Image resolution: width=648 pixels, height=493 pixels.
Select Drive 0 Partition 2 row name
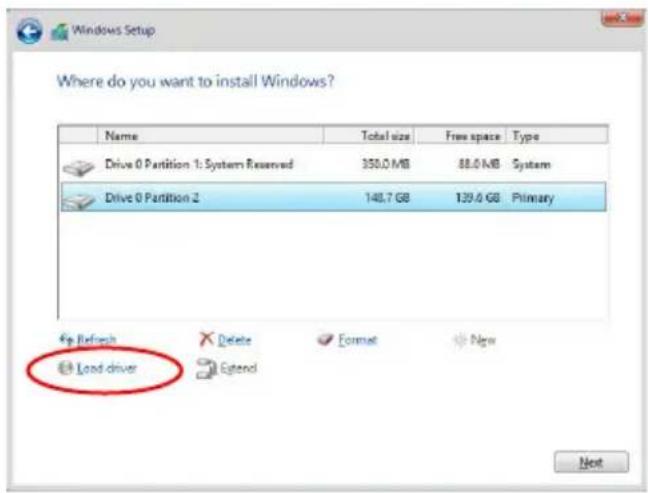pyautogui.click(x=152, y=198)
